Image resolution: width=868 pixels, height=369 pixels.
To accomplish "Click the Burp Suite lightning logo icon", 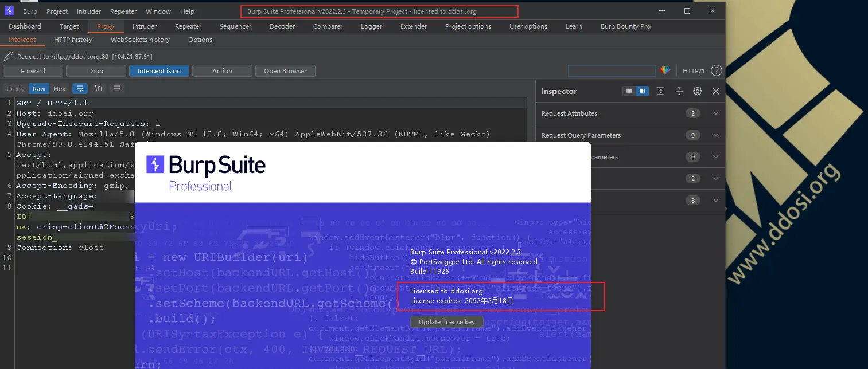I will pyautogui.click(x=9, y=11).
